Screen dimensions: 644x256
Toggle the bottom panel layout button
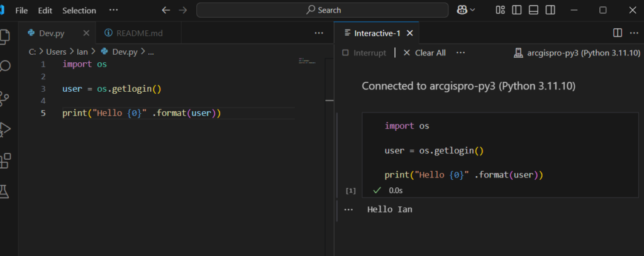(x=533, y=10)
